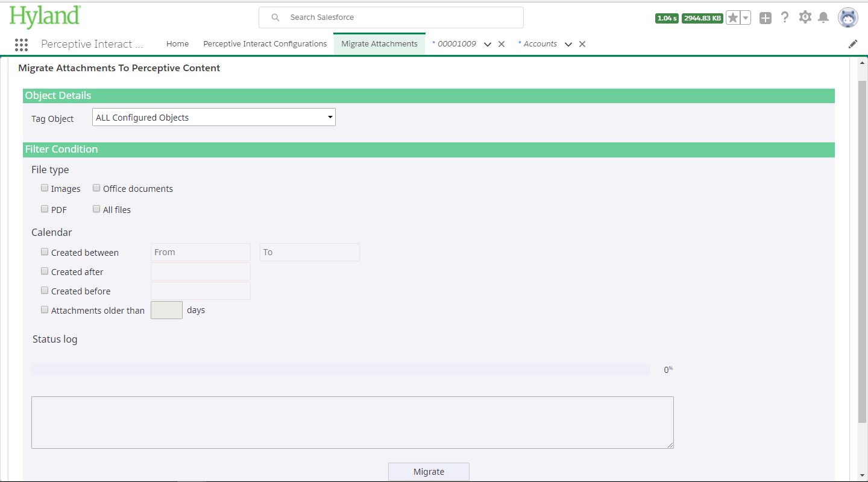The width and height of the screenshot is (868, 482).
Task: Open global actions with the plus icon
Action: (x=765, y=17)
